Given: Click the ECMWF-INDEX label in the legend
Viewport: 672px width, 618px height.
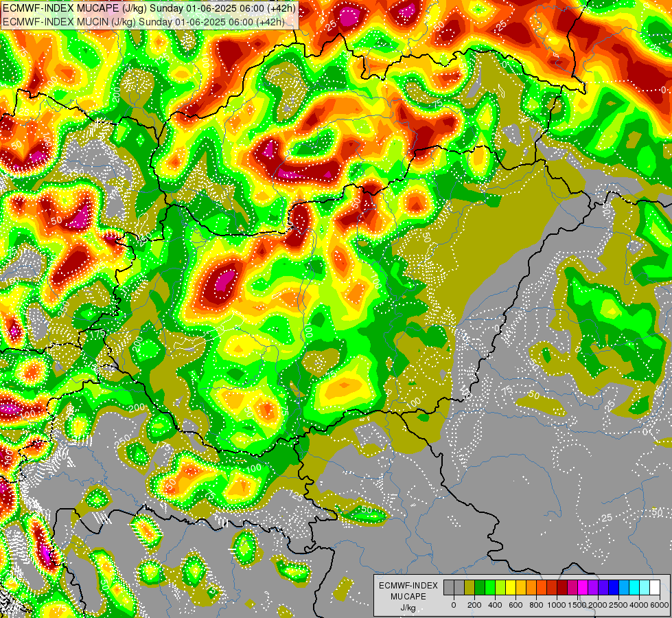Looking at the screenshot, I should tap(408, 586).
